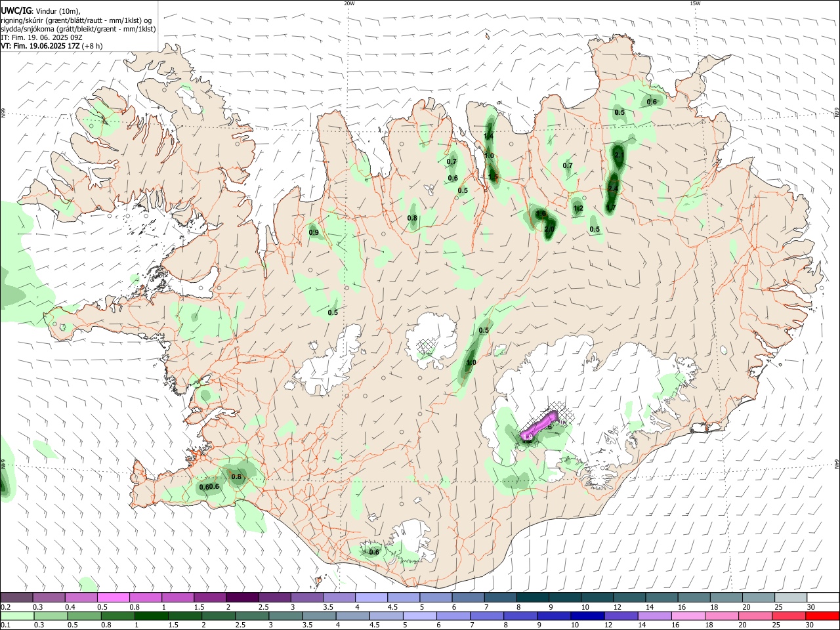Click the 2.1 precipitation value on the map
The height and width of the screenshot is (630, 840).
pyautogui.click(x=619, y=155)
